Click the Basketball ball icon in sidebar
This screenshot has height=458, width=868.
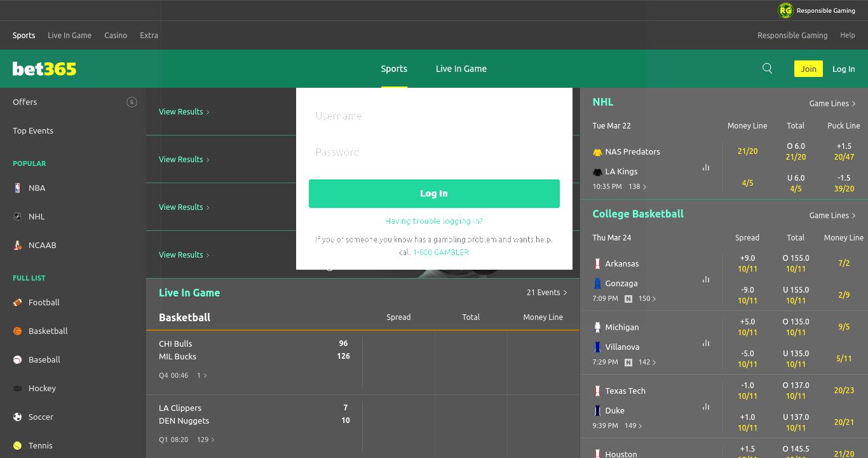coord(18,331)
